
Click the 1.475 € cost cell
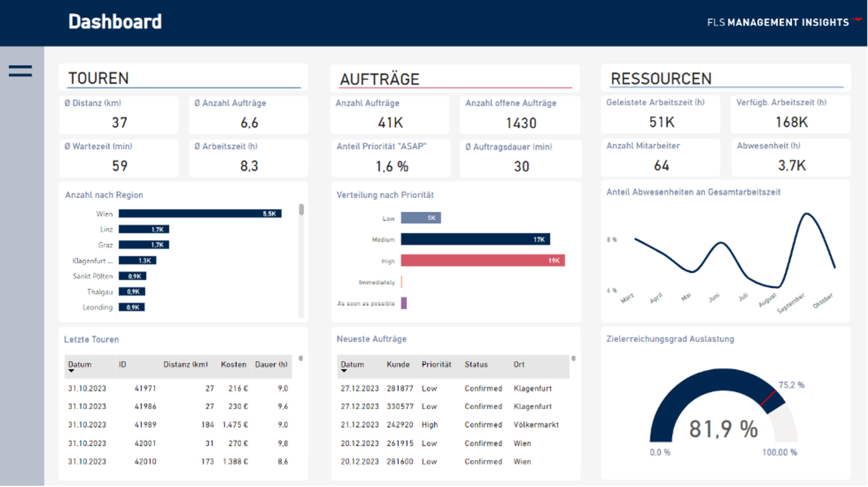235,425
